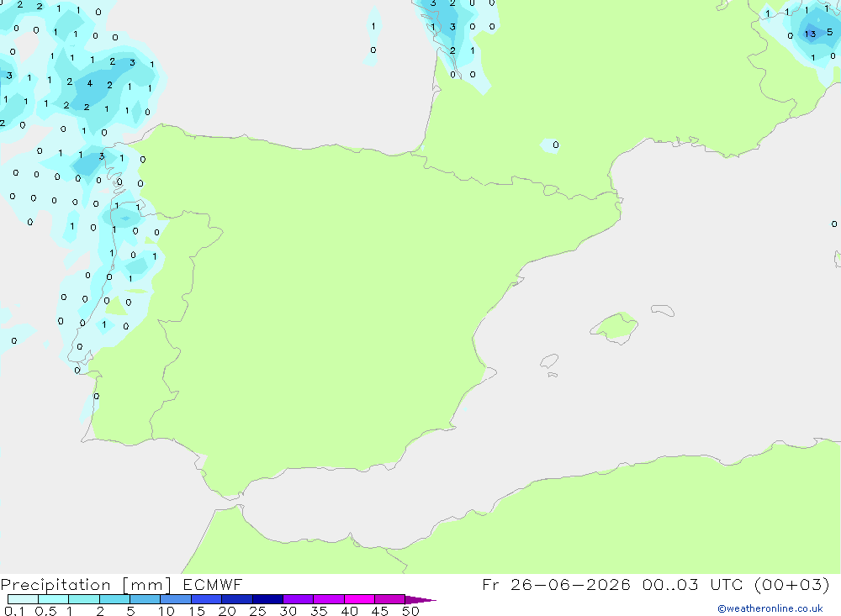Click the '25' legend scale label
The width and height of the screenshot is (841, 616).
(x=257, y=611)
